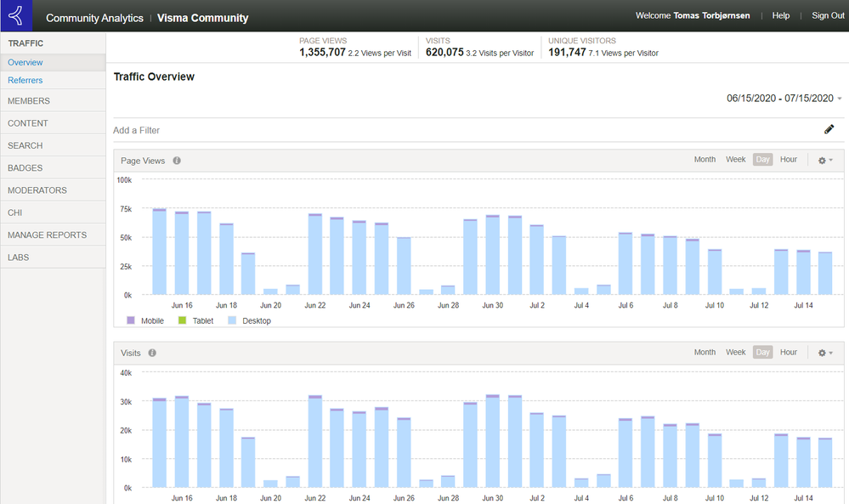
Task: Switch Page Views chart to Month
Action: (705, 160)
